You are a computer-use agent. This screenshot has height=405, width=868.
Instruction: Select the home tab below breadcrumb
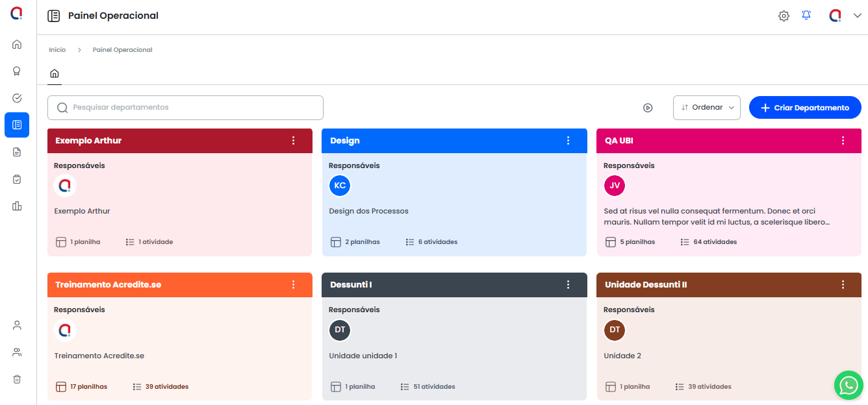click(x=55, y=73)
